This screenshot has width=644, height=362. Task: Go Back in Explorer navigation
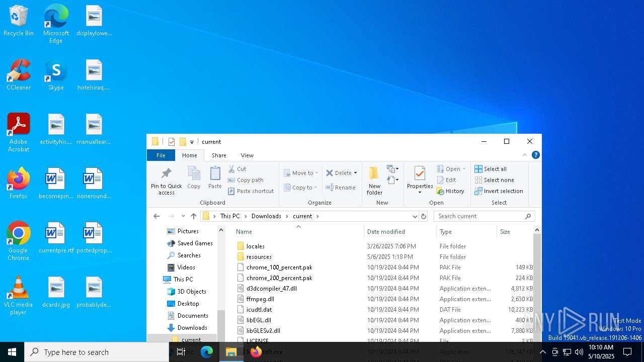(156, 216)
